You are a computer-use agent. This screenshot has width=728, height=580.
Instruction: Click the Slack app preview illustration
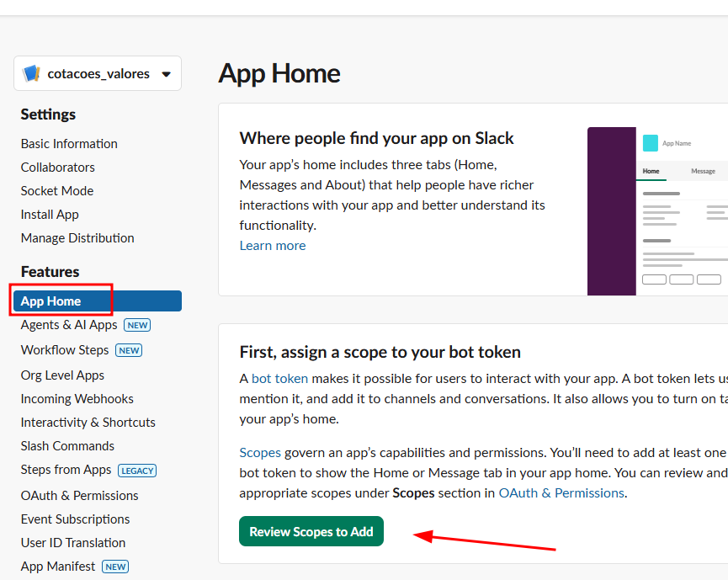pos(657,211)
